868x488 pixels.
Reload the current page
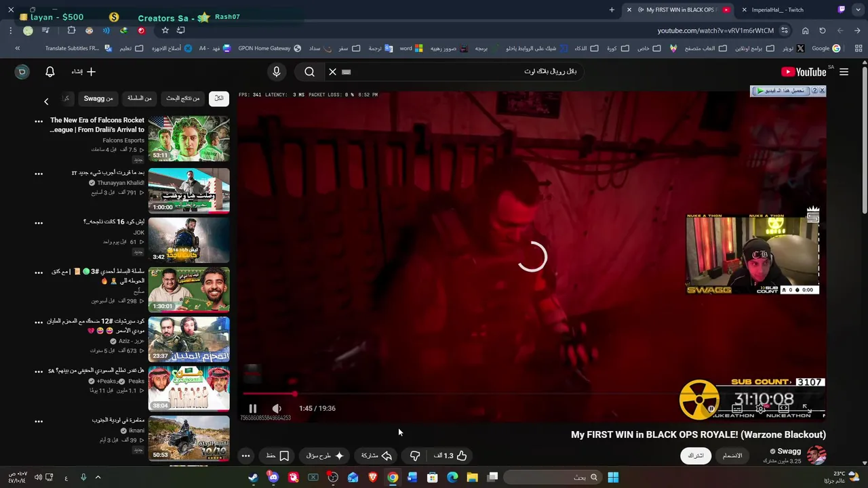click(x=823, y=30)
